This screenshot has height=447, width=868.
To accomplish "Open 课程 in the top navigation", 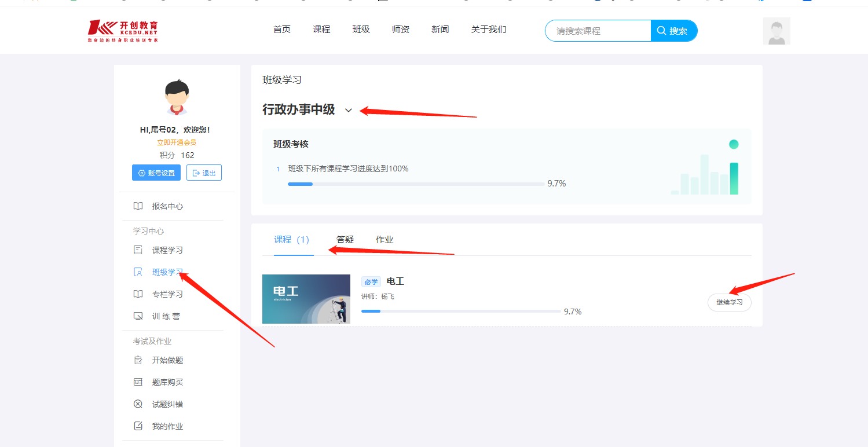I will pos(321,30).
